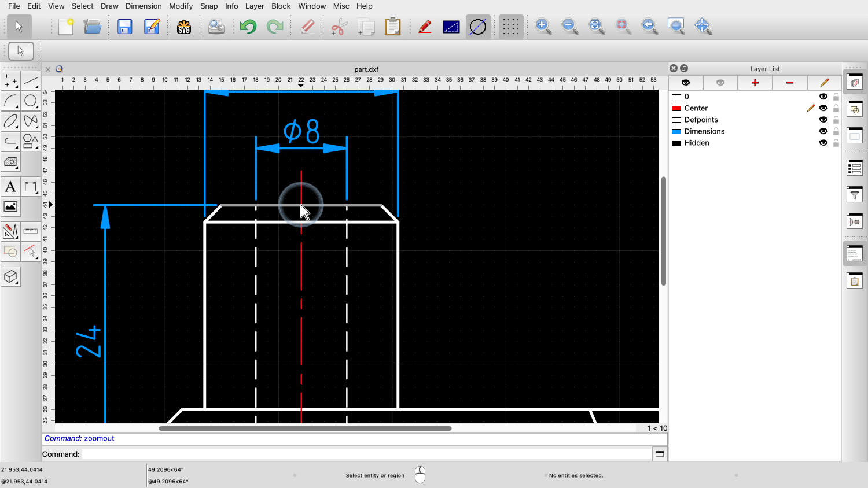Toggle visibility of the Hidden layer
Viewport: 868px width, 488px height.
pos(823,143)
